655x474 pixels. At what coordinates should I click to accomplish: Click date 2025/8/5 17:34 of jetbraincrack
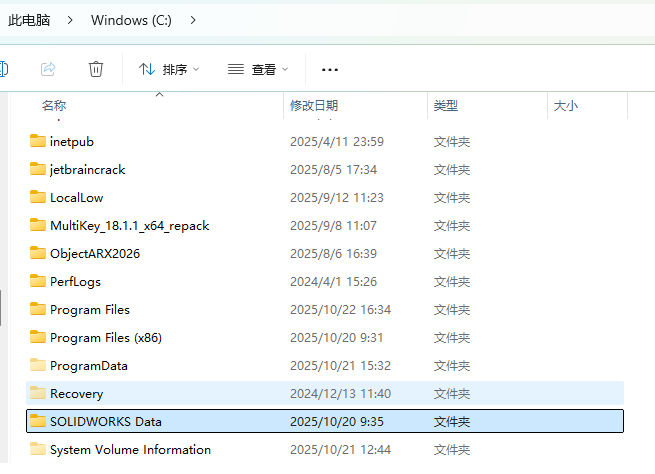click(x=333, y=170)
